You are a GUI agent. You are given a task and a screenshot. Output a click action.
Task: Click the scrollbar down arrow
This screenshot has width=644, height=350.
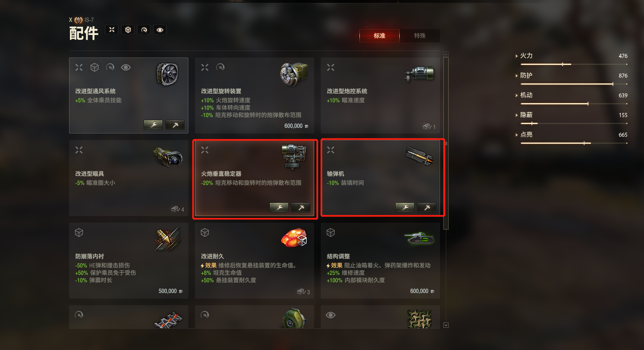tap(446, 325)
